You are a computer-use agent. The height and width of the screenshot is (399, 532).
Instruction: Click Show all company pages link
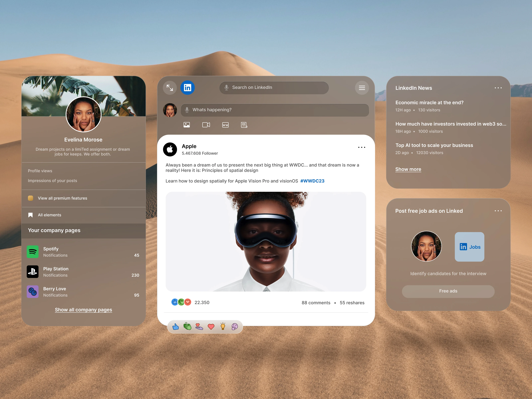tap(83, 310)
